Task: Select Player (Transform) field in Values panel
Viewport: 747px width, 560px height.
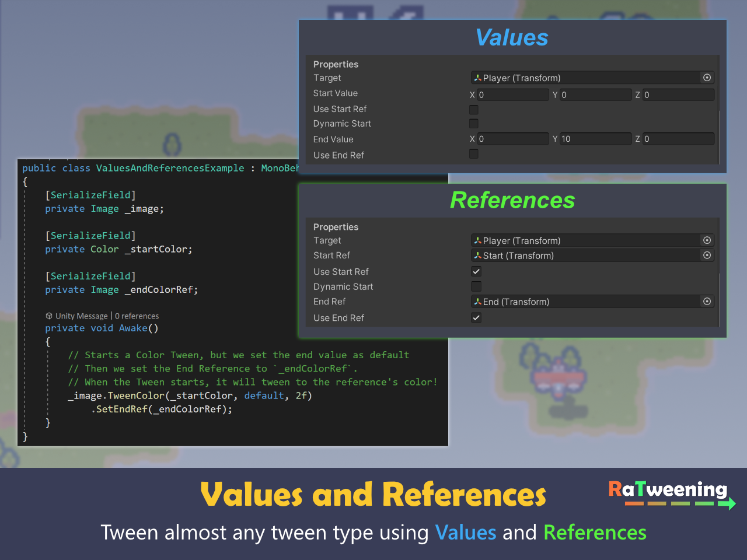Action: 584,78
